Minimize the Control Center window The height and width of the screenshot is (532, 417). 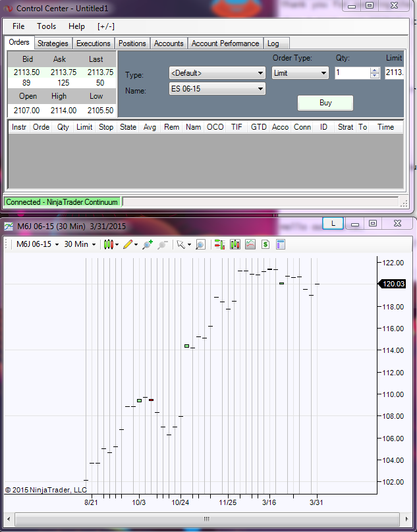352,6
